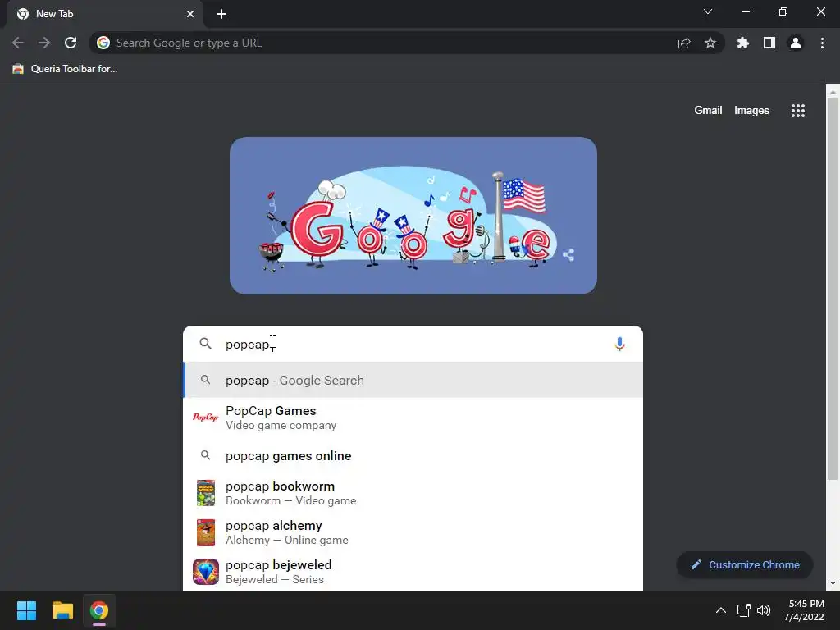The height and width of the screenshot is (630, 840).
Task: Open the network status tray icon
Action: tap(743, 610)
